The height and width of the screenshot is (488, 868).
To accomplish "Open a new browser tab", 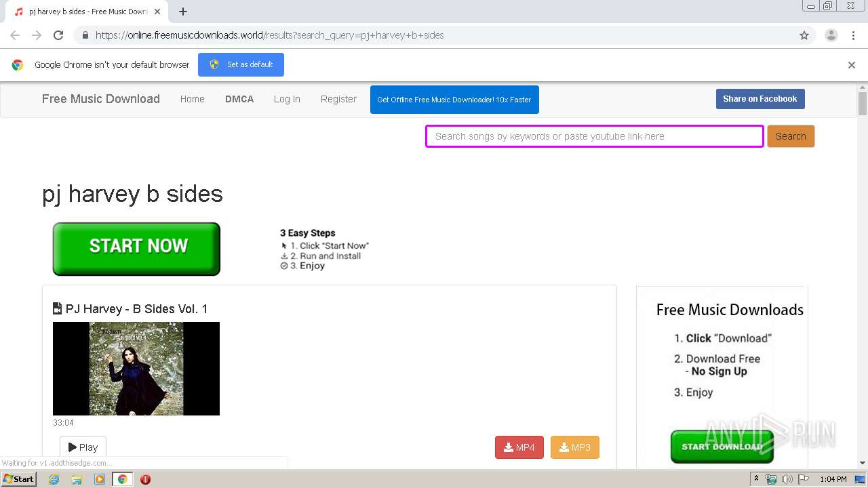I will click(x=183, y=12).
